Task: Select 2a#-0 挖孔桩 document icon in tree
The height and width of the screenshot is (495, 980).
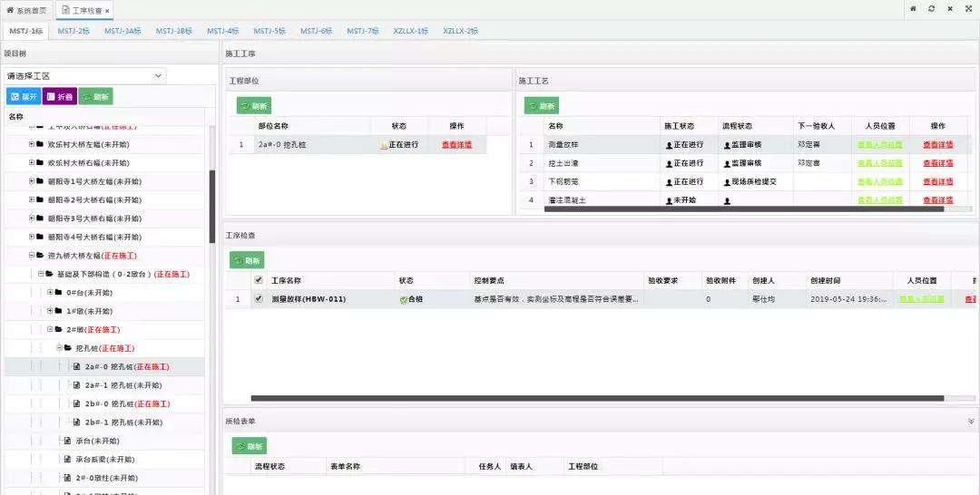Action: (x=77, y=366)
